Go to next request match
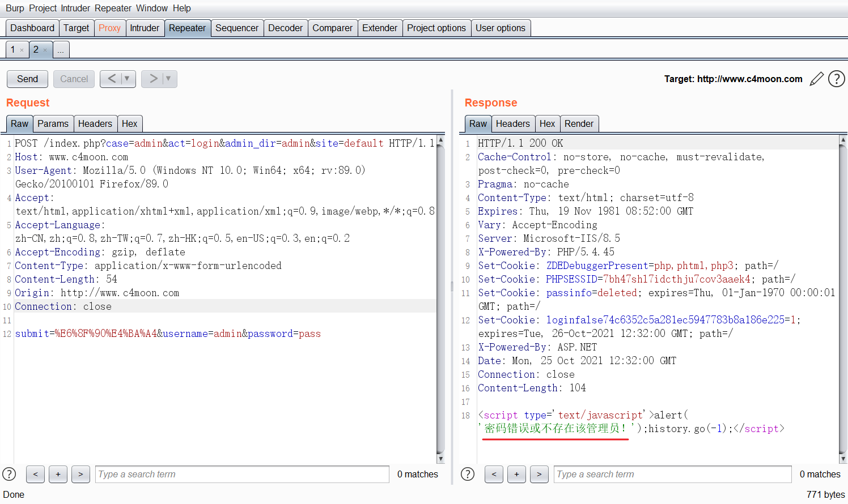The height and width of the screenshot is (504, 848). tap(80, 474)
